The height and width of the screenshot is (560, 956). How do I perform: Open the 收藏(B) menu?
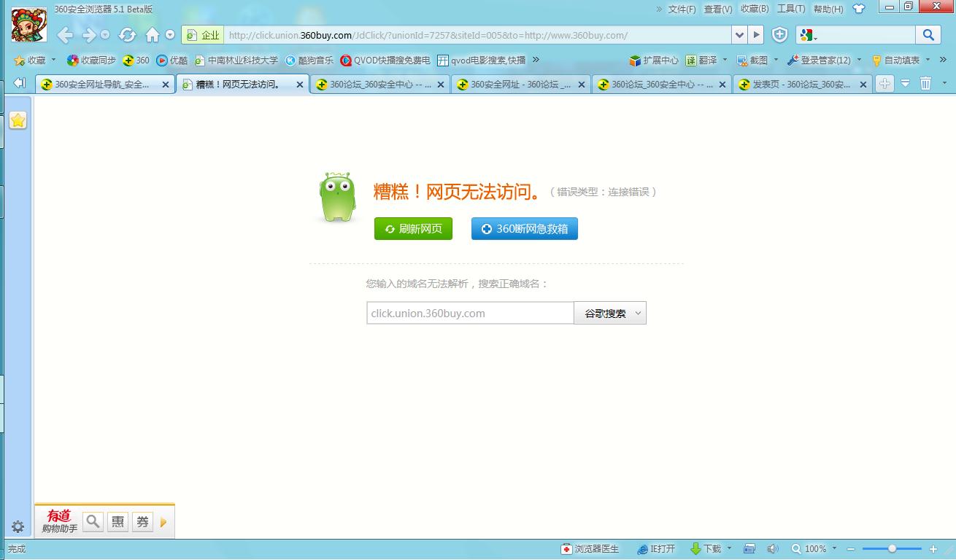pyautogui.click(x=754, y=9)
